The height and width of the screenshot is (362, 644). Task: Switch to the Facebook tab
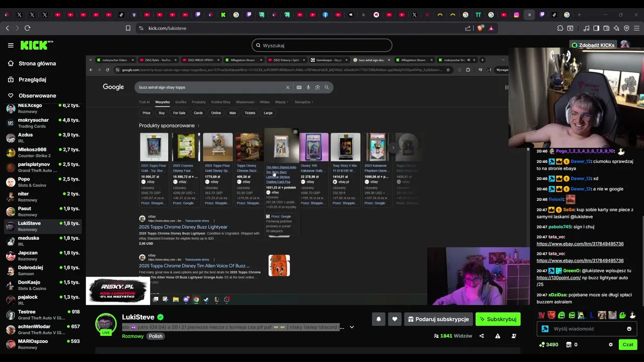326,15
